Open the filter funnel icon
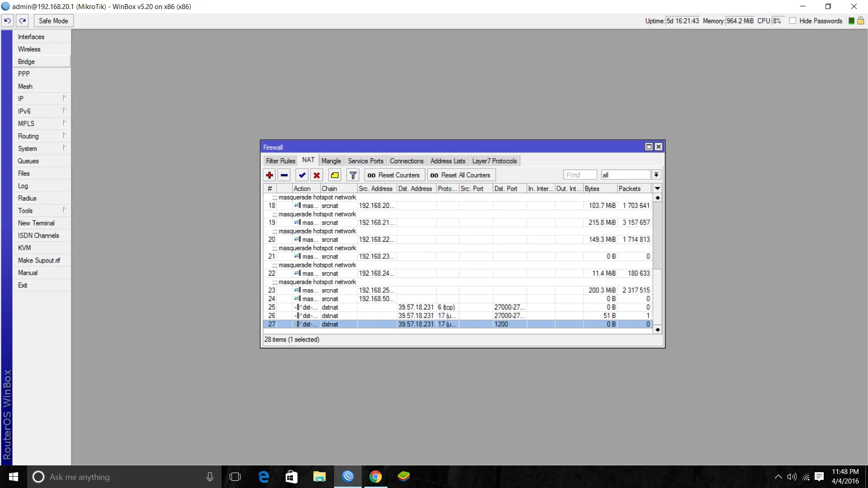Viewport: 868px width, 488px height. (x=353, y=175)
